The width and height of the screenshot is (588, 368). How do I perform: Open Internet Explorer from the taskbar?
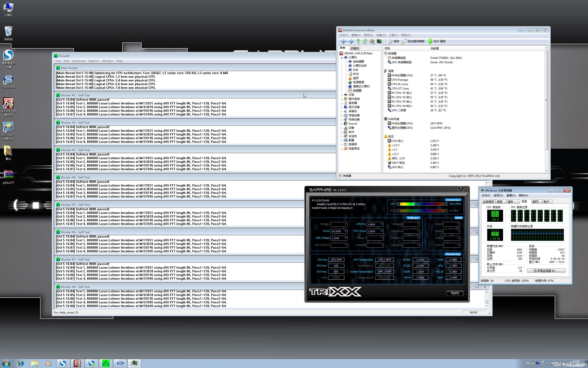point(20,364)
